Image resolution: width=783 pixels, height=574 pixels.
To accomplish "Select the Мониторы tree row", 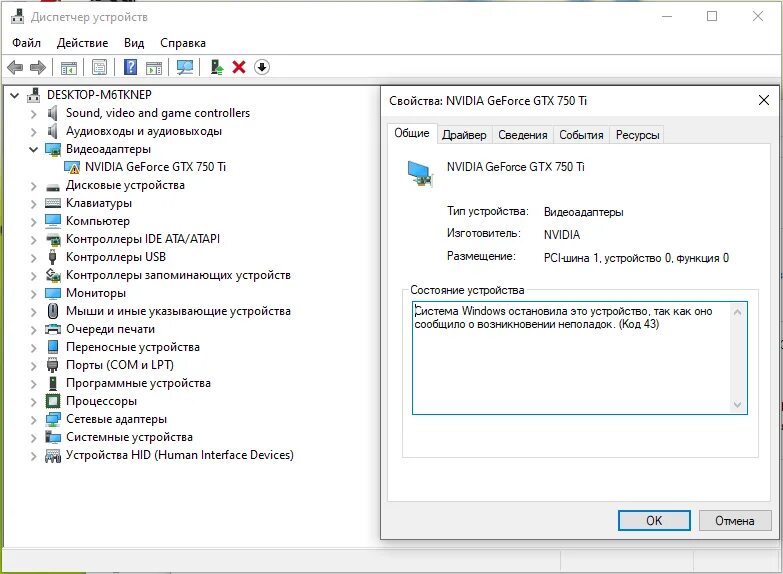I will 96,293.
